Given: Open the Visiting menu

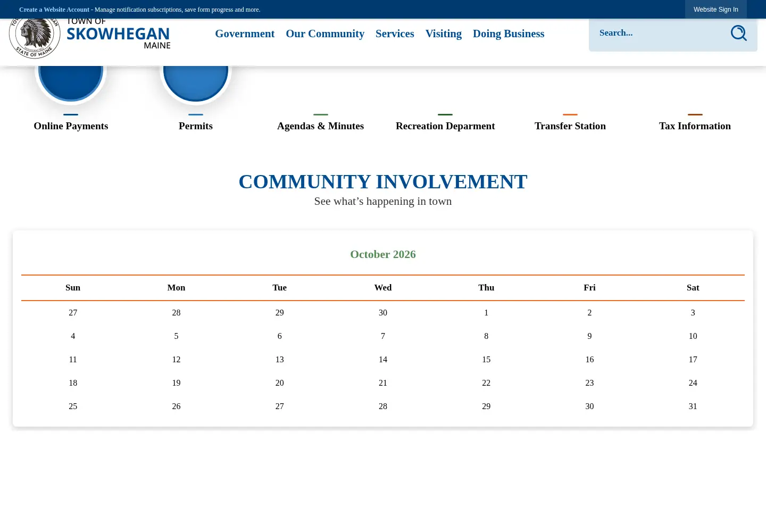Looking at the screenshot, I should (444, 34).
